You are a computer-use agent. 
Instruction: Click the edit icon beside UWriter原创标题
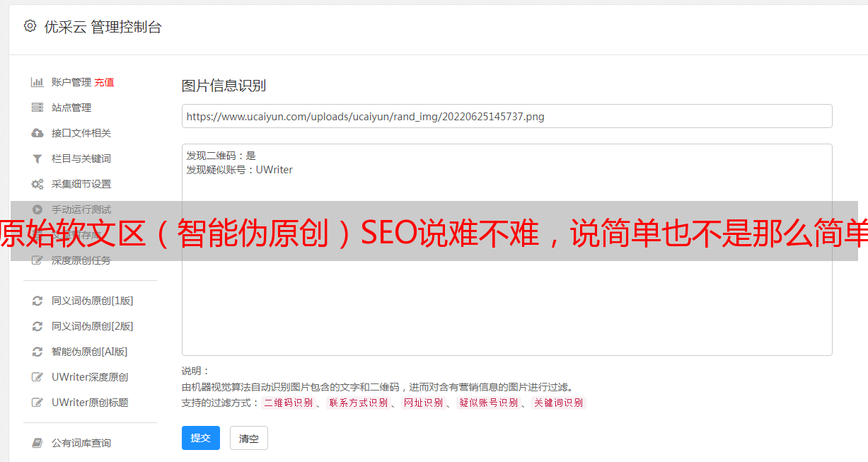point(37,403)
